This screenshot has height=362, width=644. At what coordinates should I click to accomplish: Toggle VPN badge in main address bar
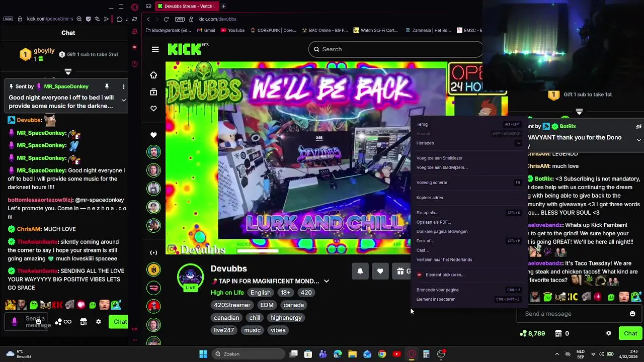[180, 19]
